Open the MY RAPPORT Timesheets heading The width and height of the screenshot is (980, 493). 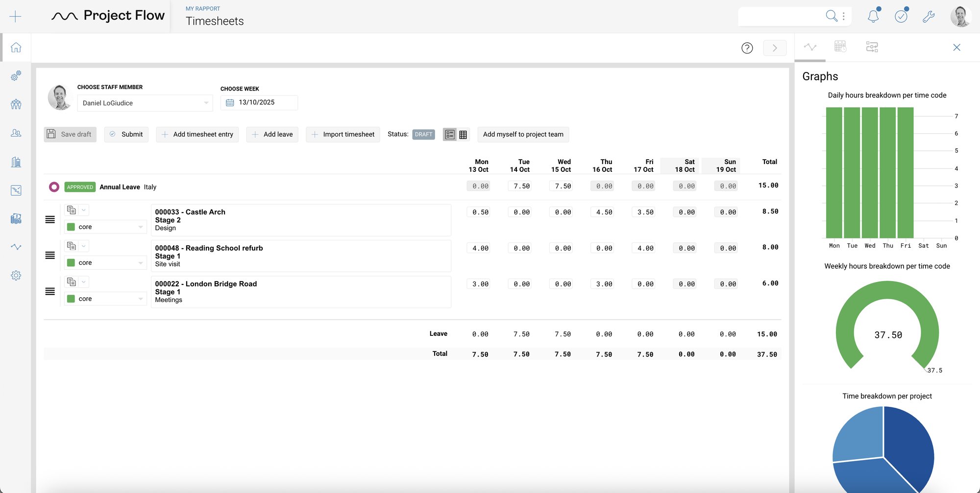click(214, 21)
